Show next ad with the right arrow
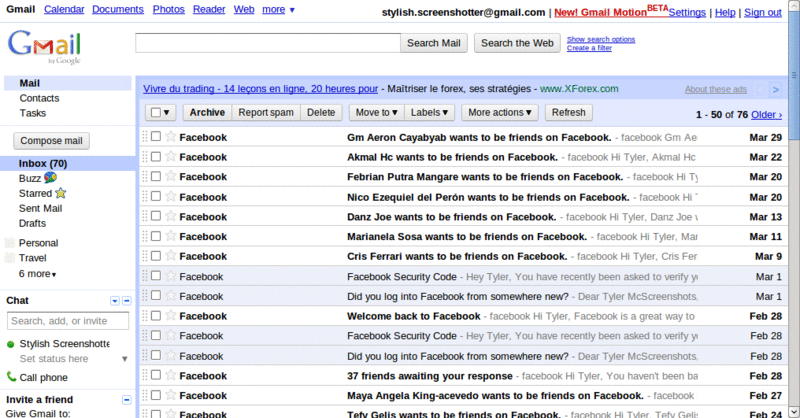800x418 pixels. point(776,89)
